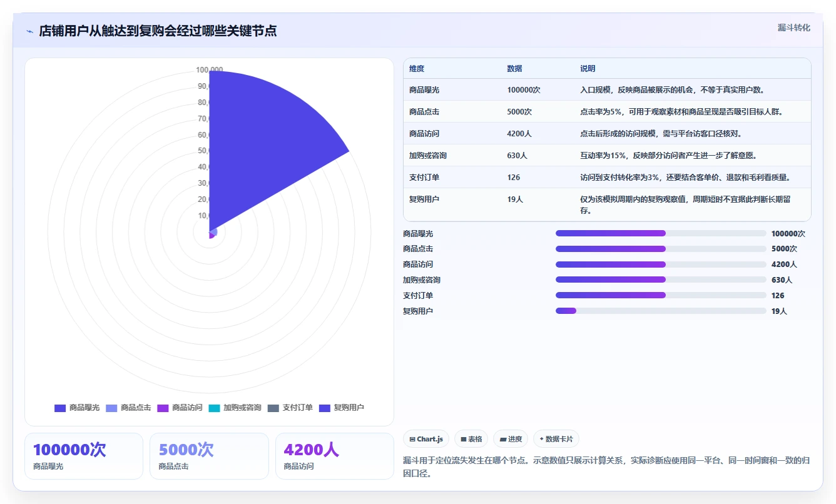
Task: Click the 商品点击 progress bar
Action: (x=661, y=249)
